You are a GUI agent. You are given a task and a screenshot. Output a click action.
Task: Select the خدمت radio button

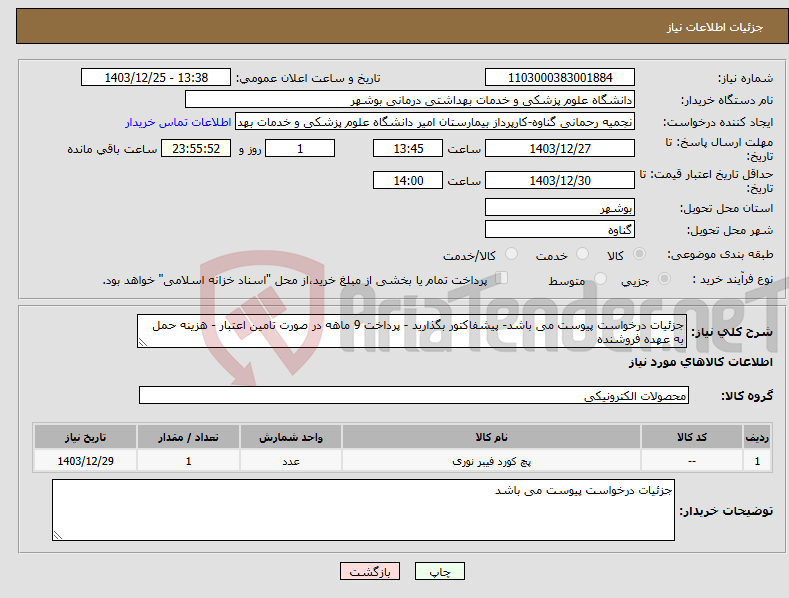tap(582, 254)
